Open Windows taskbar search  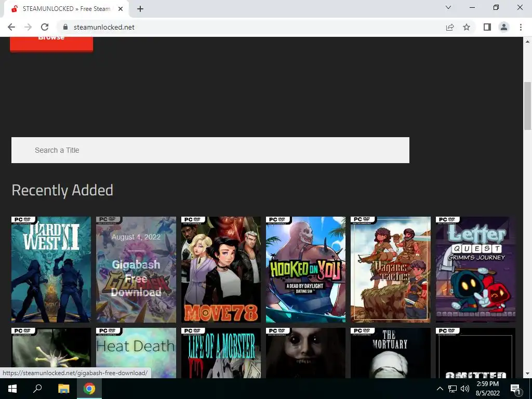click(x=37, y=389)
